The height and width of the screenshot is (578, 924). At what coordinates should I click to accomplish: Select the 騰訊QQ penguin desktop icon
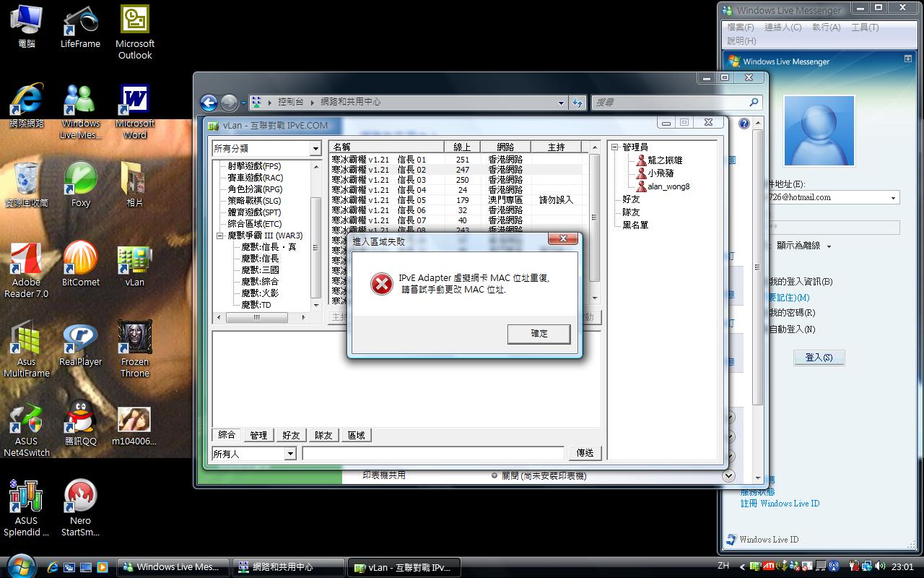coord(80,424)
